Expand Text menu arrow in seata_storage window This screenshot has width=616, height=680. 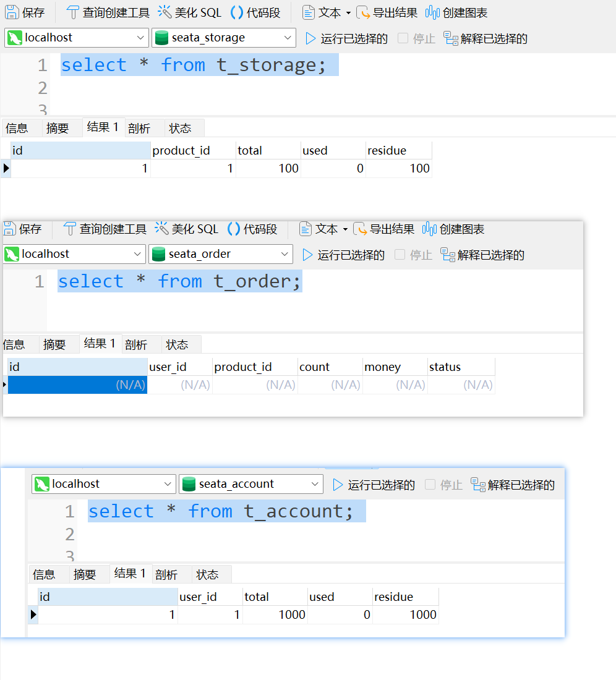tap(348, 13)
